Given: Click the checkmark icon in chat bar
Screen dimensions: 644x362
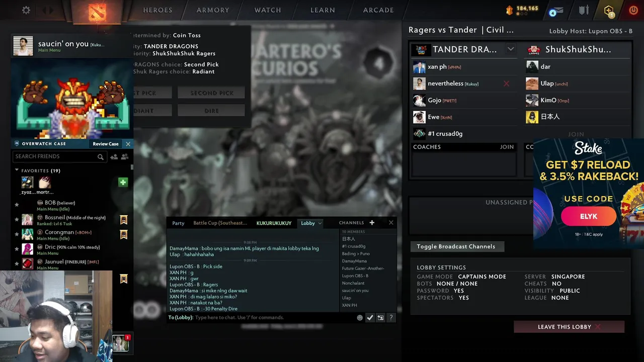Looking at the screenshot, I should (x=370, y=318).
